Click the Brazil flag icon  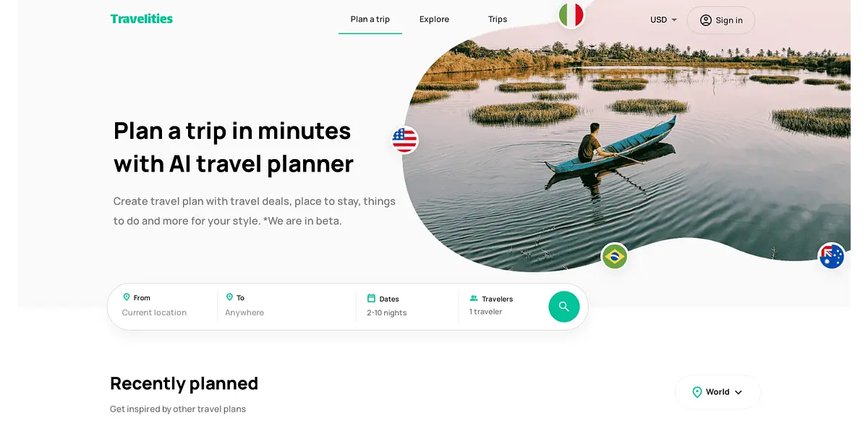[615, 256]
